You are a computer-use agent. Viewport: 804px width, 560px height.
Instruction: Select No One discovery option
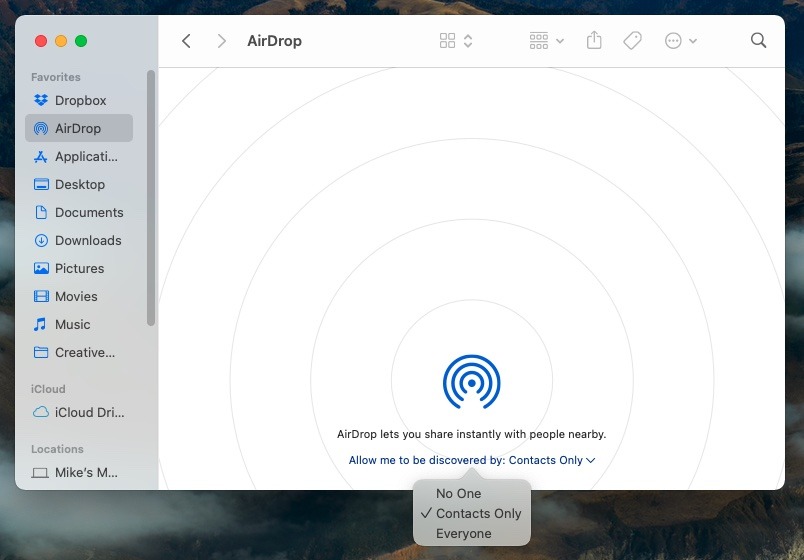[x=458, y=493]
